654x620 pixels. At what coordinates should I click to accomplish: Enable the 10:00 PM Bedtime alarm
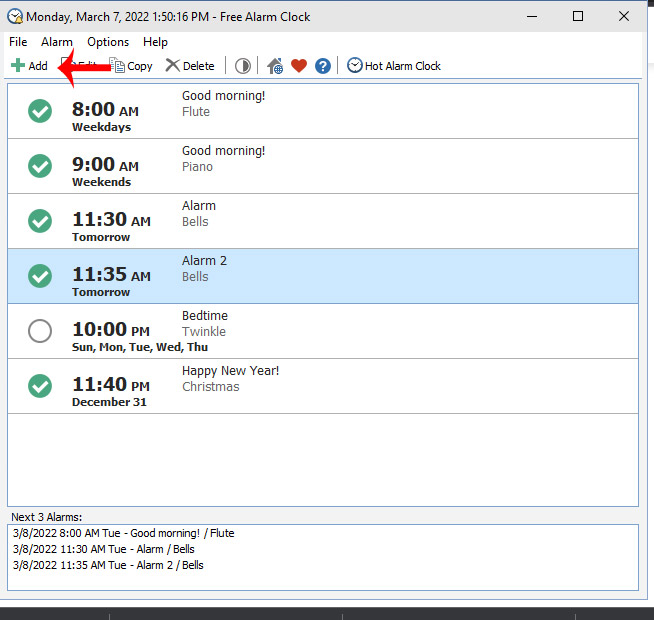(x=40, y=331)
